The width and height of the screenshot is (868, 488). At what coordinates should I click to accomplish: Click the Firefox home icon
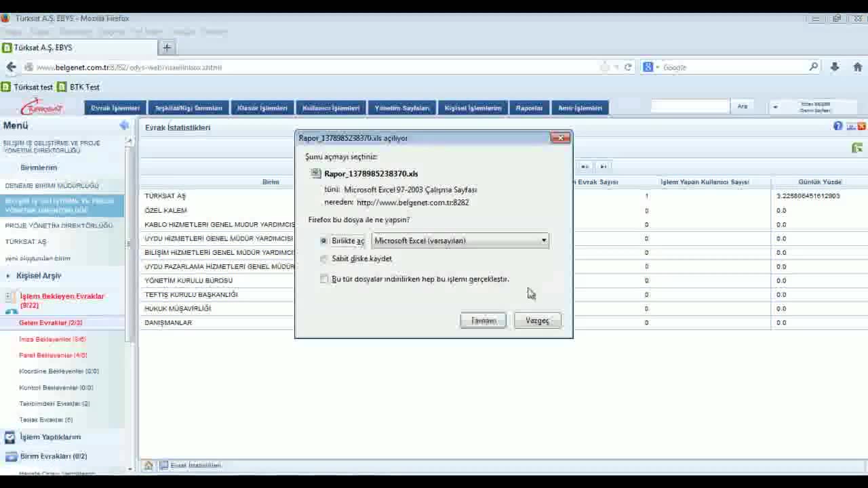857,67
